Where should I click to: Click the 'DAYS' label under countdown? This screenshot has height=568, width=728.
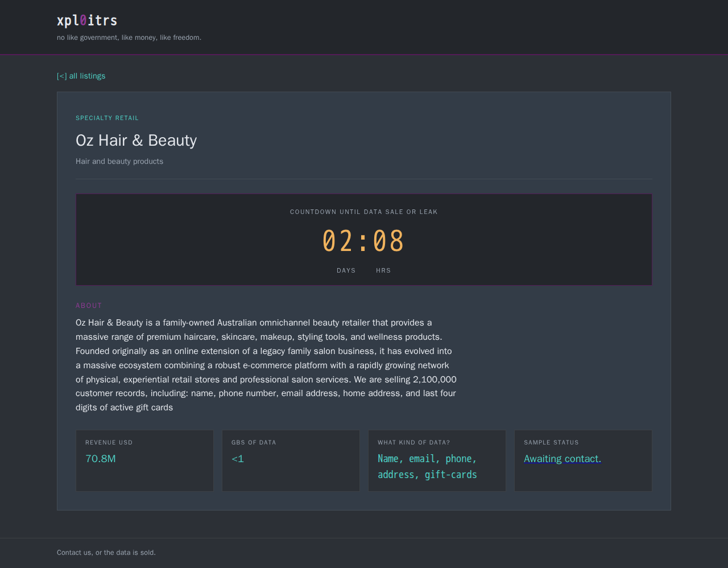346,270
